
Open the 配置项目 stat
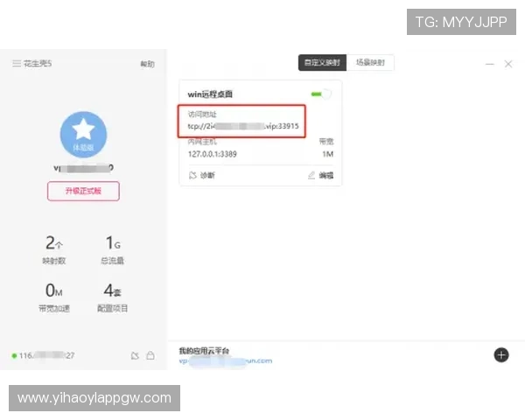(x=113, y=297)
